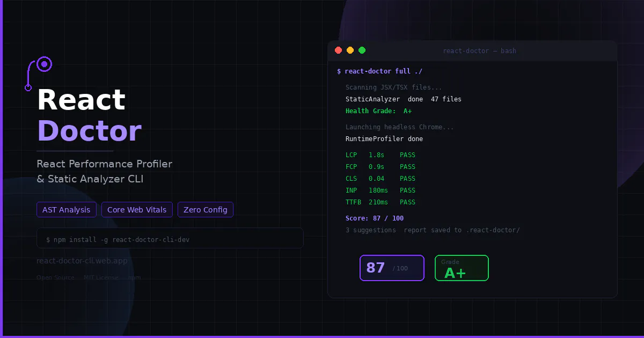This screenshot has height=338, width=644.
Task: Click the Grade A+ badge
Action: pos(462,268)
